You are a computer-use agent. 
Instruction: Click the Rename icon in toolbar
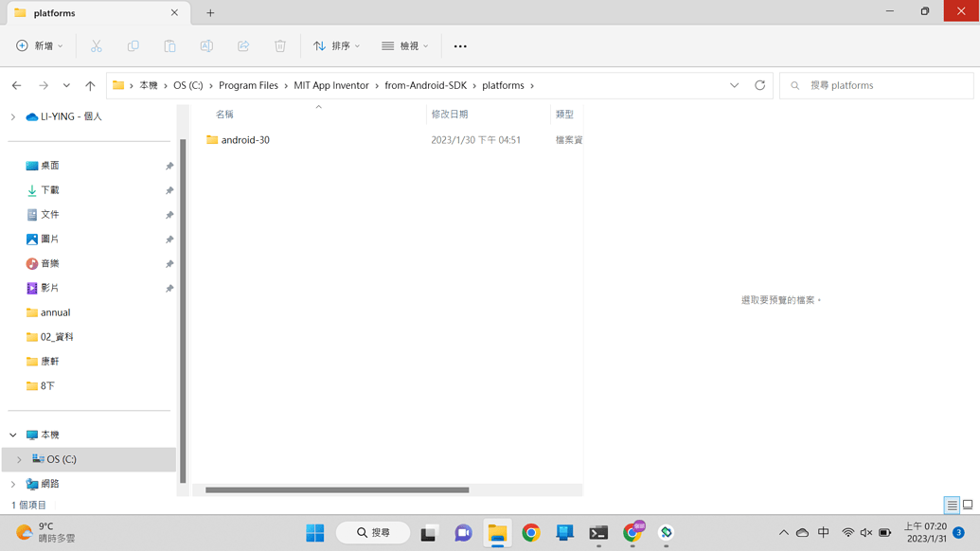(x=206, y=45)
